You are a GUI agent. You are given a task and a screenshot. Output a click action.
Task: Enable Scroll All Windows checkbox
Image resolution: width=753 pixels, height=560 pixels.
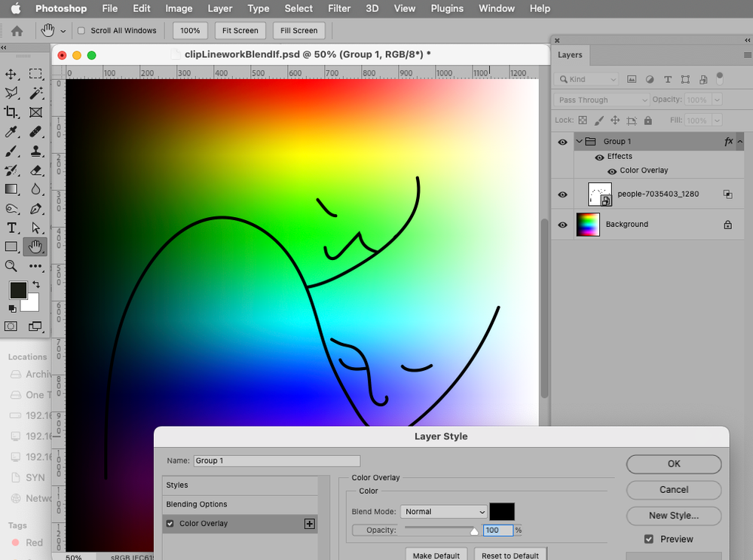[x=81, y=31]
